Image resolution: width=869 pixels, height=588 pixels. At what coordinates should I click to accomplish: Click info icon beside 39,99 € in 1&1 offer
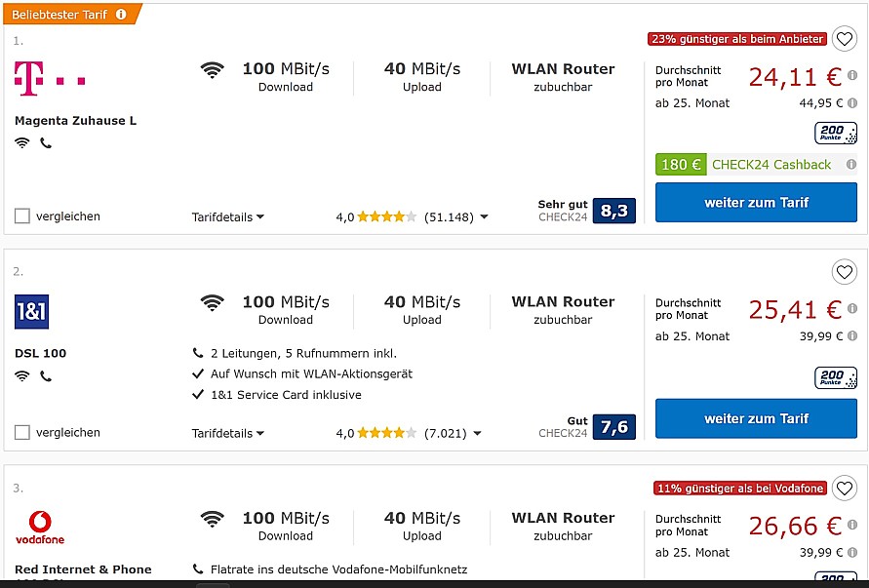[852, 335]
